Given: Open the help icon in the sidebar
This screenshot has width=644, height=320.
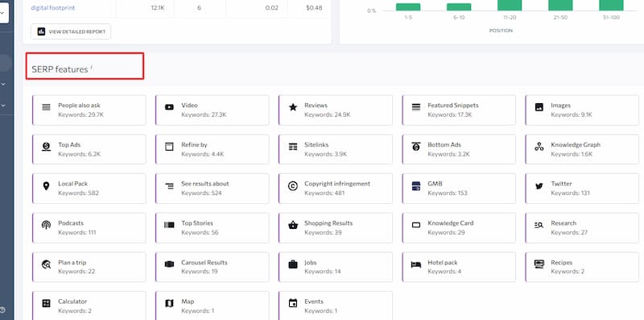Looking at the screenshot, I should tap(2, 310).
